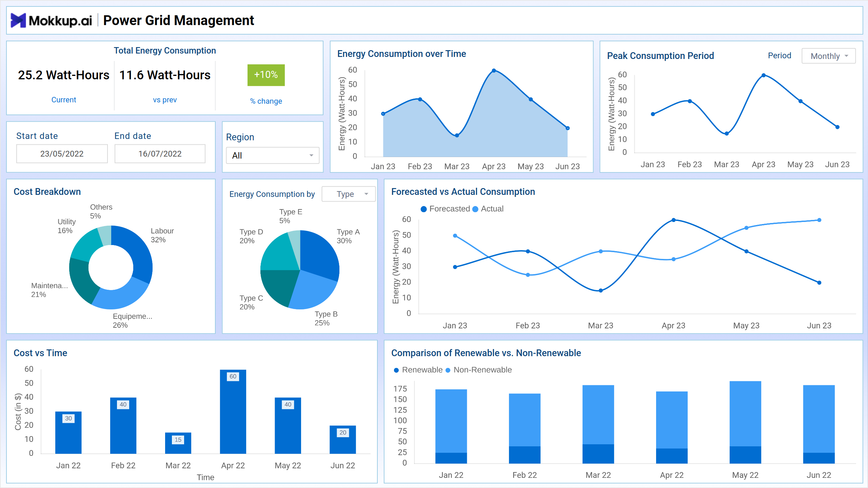The image size is (868, 488).
Task: Click the Mar 23 Forecasted data point
Action: point(600,290)
